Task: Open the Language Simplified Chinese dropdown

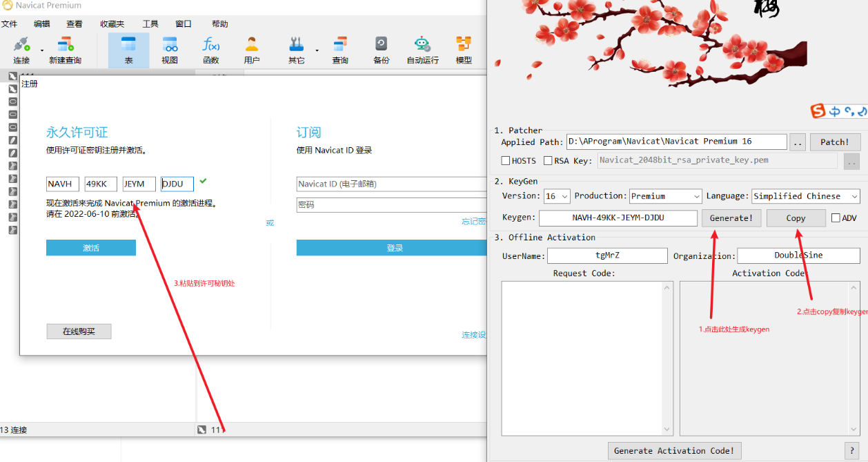Action: point(806,196)
